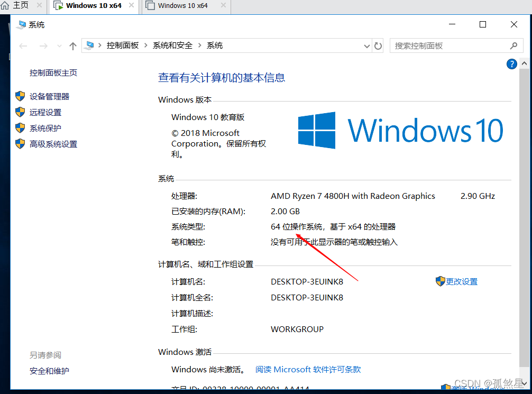Close the 系统 window
The height and width of the screenshot is (394, 532).
click(x=514, y=24)
